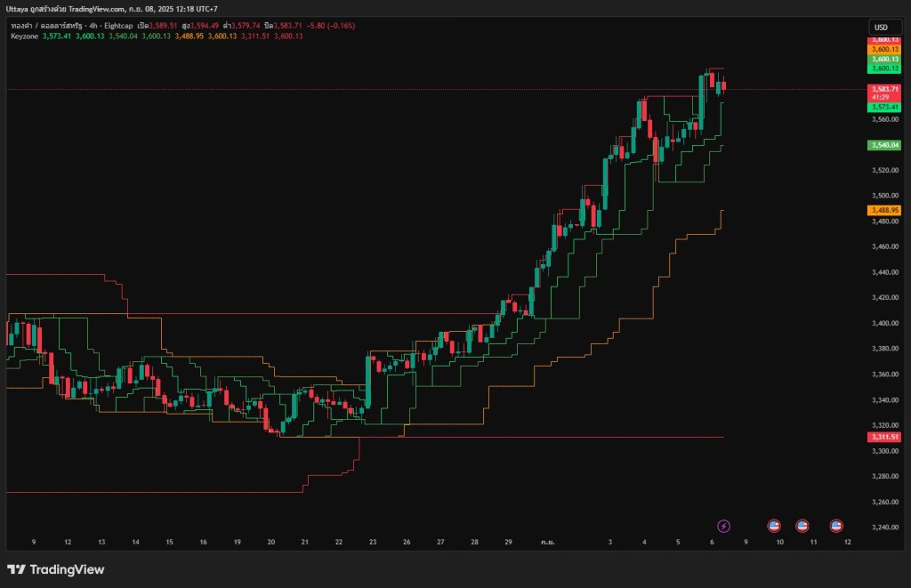Open the 4h timeframe selector in the legend
This screenshot has height=588, width=911.
(93, 27)
